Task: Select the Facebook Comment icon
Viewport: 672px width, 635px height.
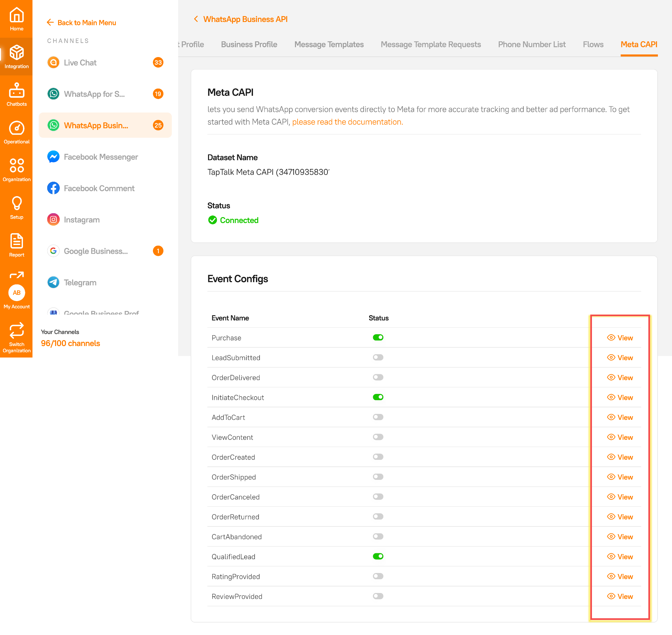Action: pos(53,188)
